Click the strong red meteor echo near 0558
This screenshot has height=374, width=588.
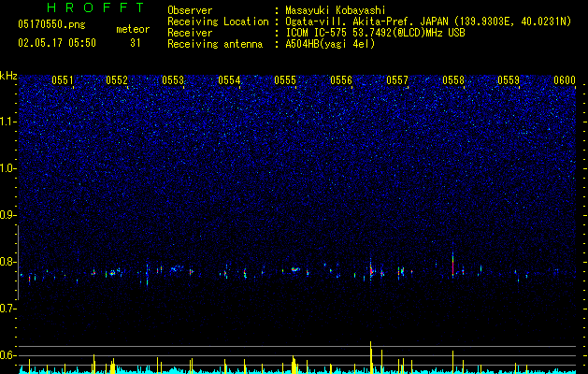[453, 266]
